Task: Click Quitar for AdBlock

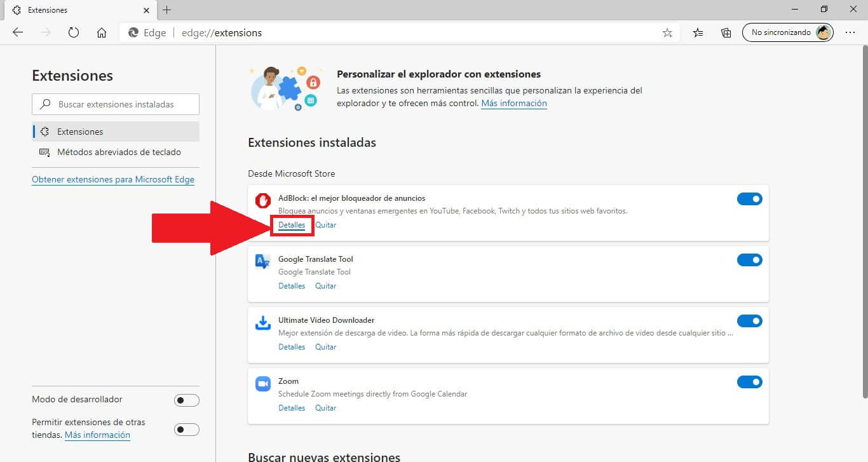Action: click(326, 225)
